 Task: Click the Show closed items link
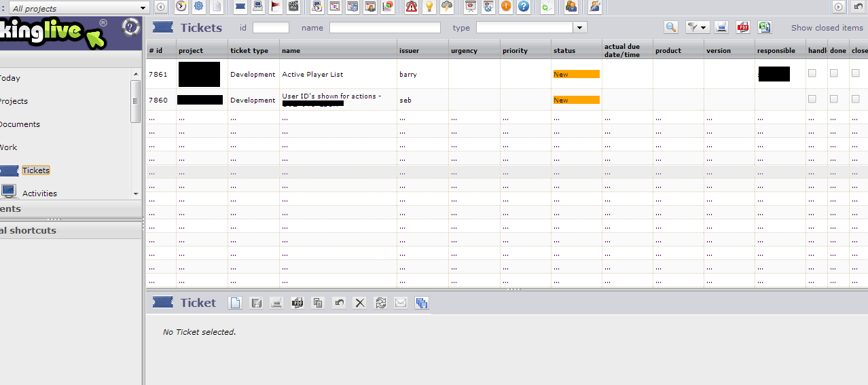(827, 28)
